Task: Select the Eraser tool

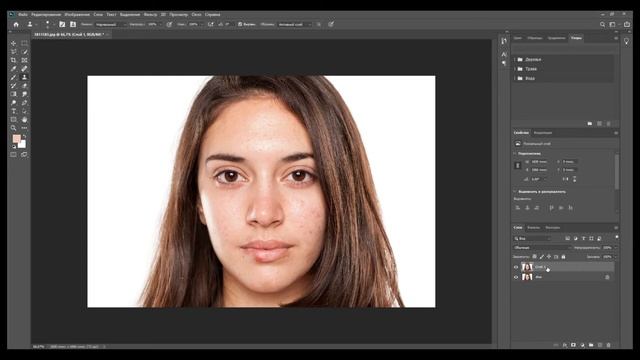Action: coord(24,86)
